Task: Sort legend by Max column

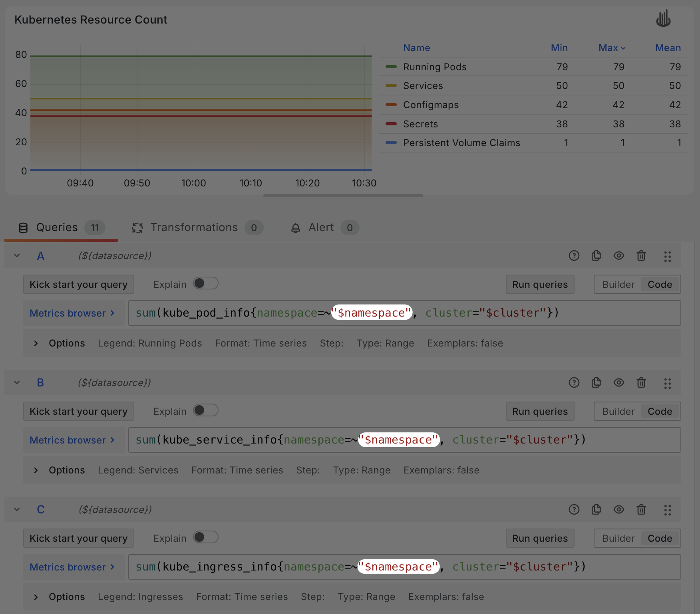Action: (612, 48)
